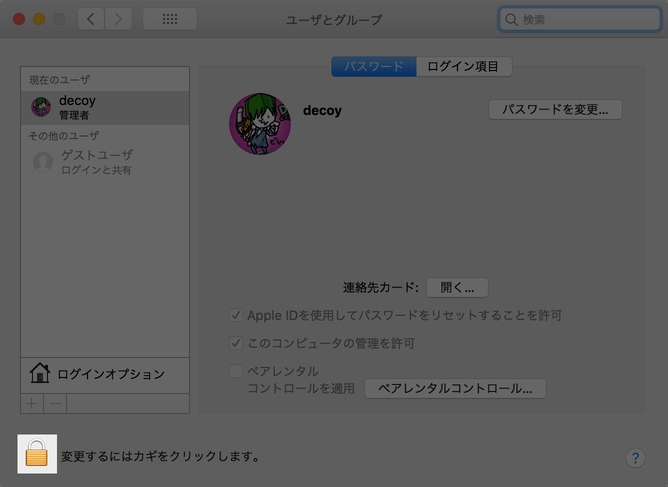Remove a user with the minus button
Image resolution: width=668 pixels, height=487 pixels.
[x=55, y=403]
